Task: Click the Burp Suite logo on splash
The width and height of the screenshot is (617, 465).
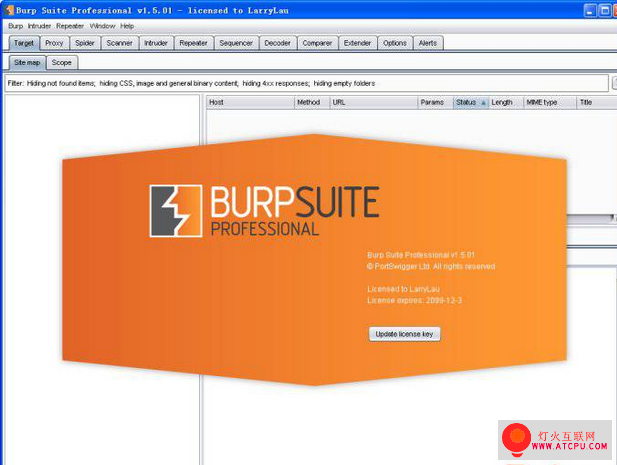Action: [175, 211]
